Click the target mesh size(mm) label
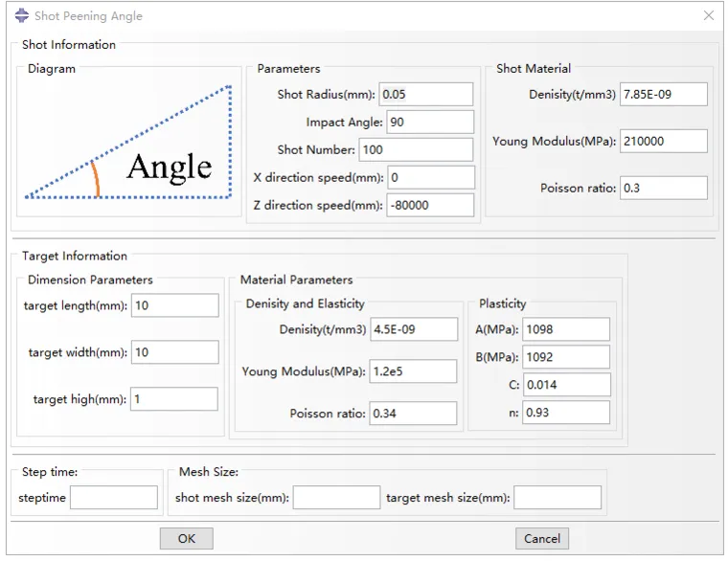Image resolution: width=728 pixels, height=561 pixels. pyautogui.click(x=448, y=498)
